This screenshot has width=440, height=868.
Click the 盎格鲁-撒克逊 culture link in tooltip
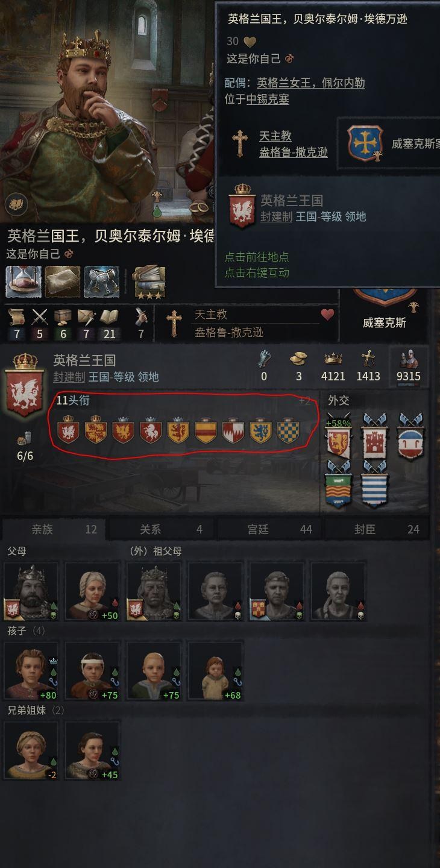(x=294, y=152)
